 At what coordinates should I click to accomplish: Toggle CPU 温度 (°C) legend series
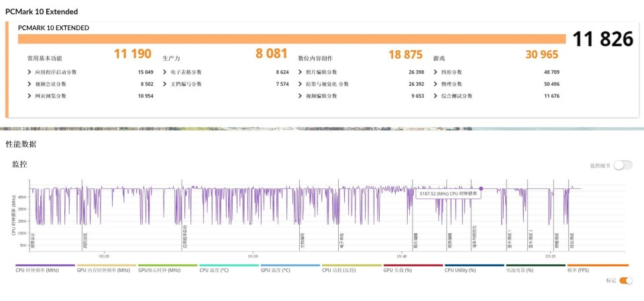pos(229,268)
